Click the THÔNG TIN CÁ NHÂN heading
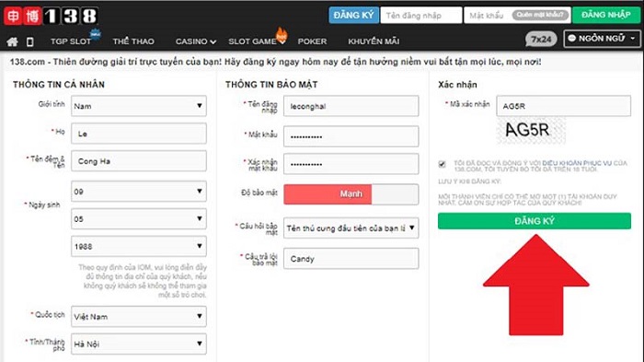Image resolution: width=644 pixels, height=362 pixels. 59,85
